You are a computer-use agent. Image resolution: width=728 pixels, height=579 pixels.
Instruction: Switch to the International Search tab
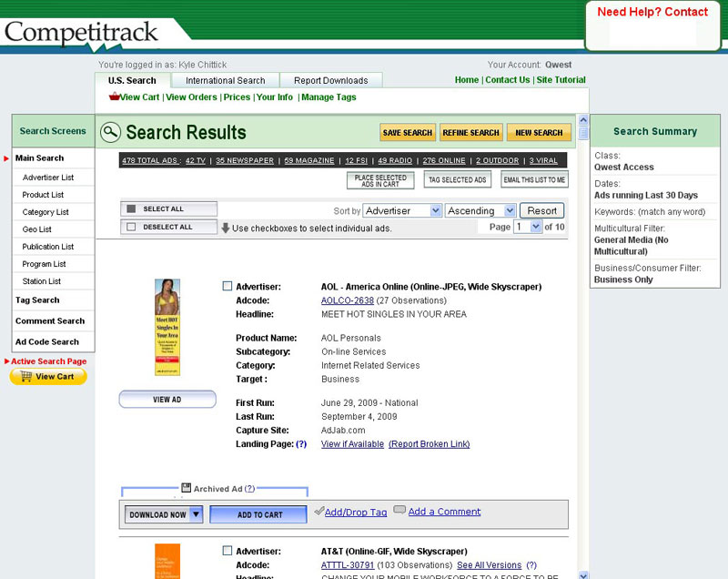pyautogui.click(x=225, y=80)
